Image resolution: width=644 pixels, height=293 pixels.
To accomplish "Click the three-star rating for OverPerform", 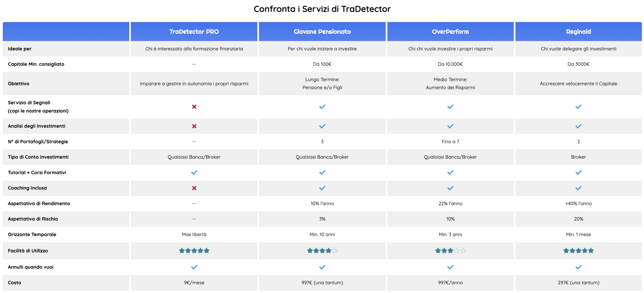I will 450,251.
